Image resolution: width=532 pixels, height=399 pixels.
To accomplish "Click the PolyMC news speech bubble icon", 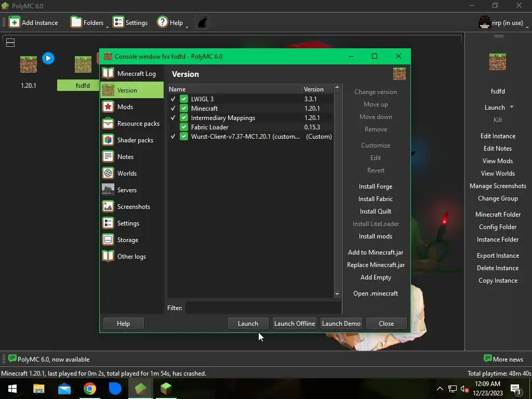I will point(12,358).
